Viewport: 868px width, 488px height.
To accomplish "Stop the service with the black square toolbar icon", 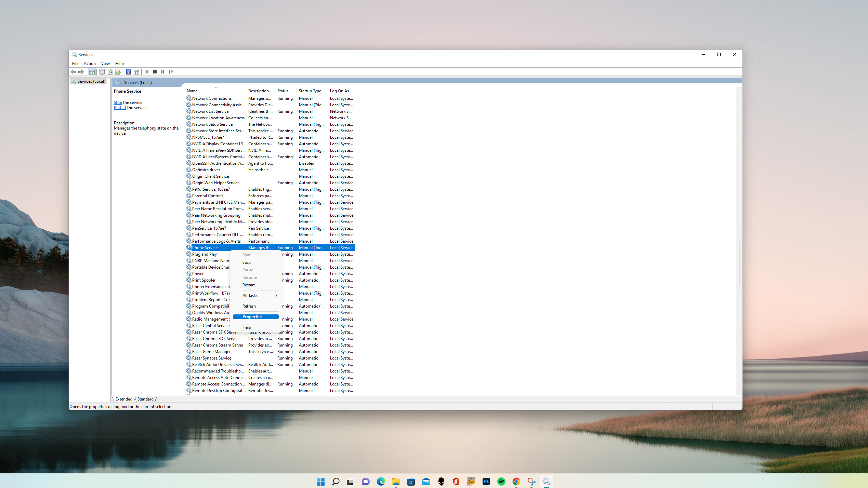I will pyautogui.click(x=155, y=72).
